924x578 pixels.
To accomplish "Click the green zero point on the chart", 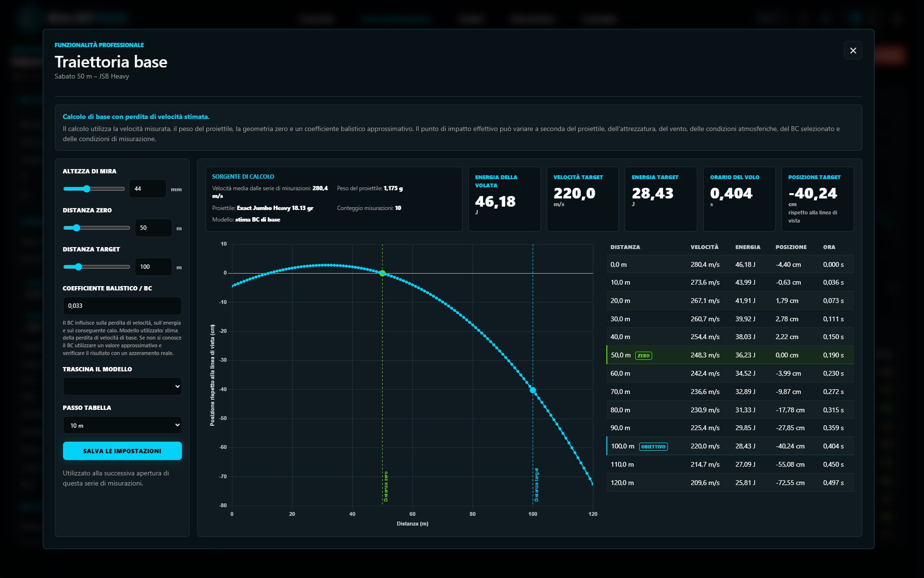I will [x=382, y=273].
